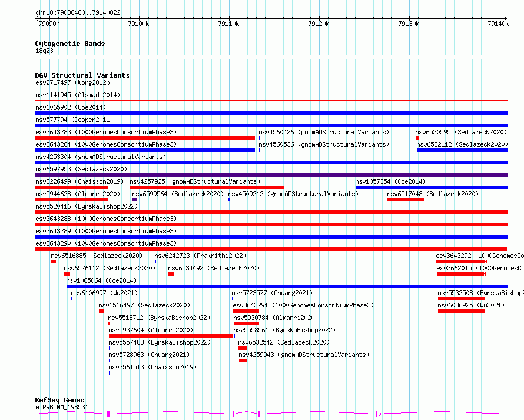Viewport: 524px width, 420px height.
Task: Open the nsv1065902 (Coe2014) label
Action: point(71,107)
